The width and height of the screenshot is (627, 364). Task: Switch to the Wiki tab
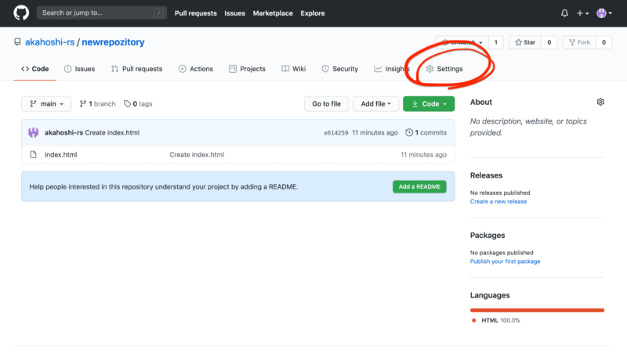(293, 69)
